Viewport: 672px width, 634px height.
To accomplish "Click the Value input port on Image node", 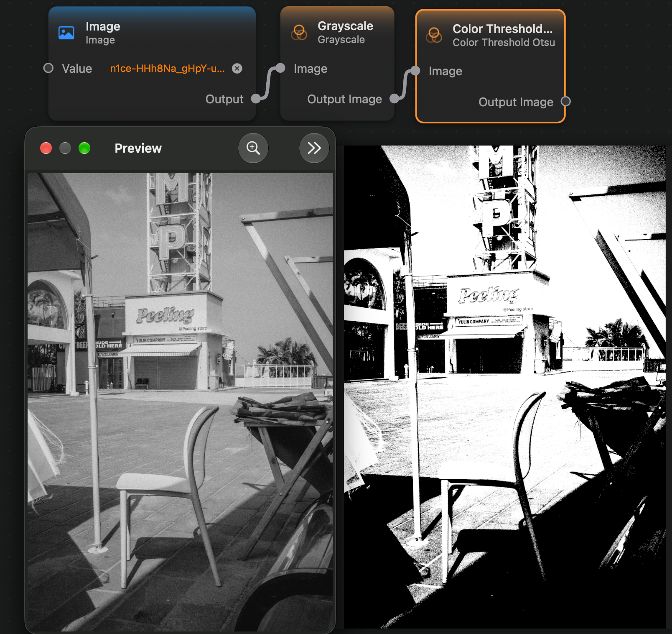I will coord(48,68).
